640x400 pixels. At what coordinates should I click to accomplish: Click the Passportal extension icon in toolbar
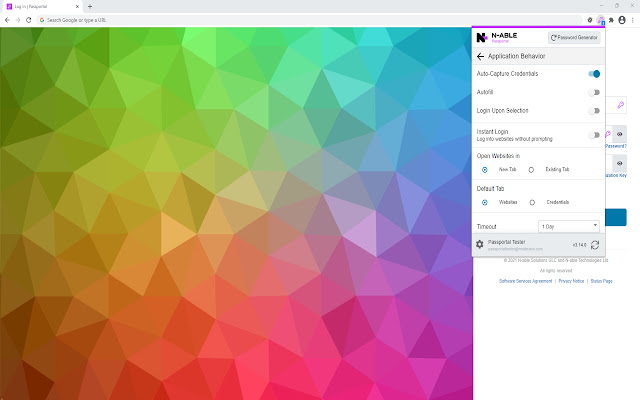(601, 19)
